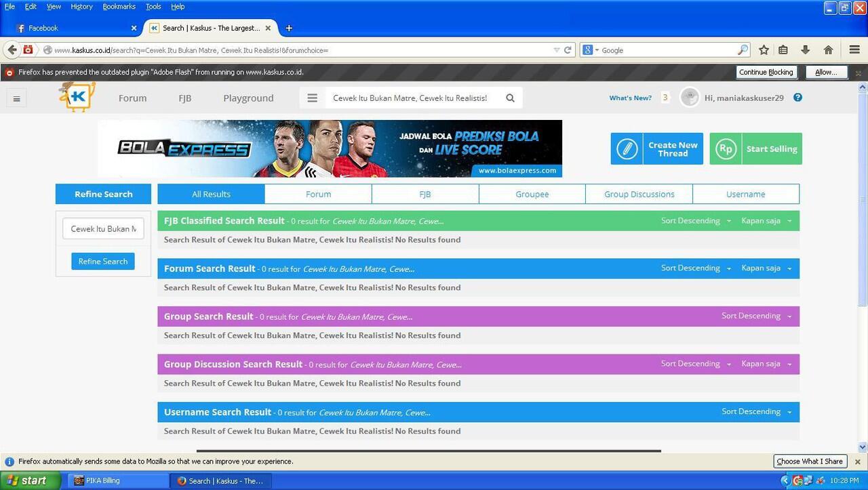Click the Refine Search button

click(103, 261)
